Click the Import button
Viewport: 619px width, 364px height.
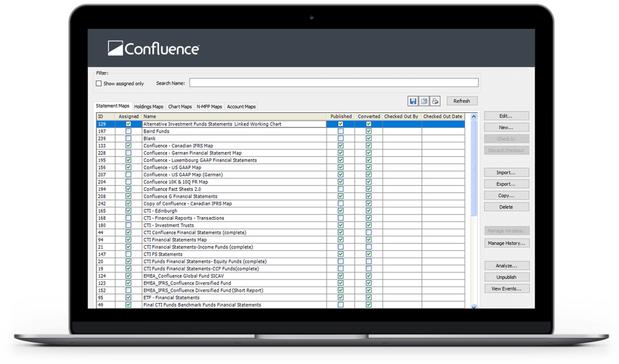tap(506, 172)
